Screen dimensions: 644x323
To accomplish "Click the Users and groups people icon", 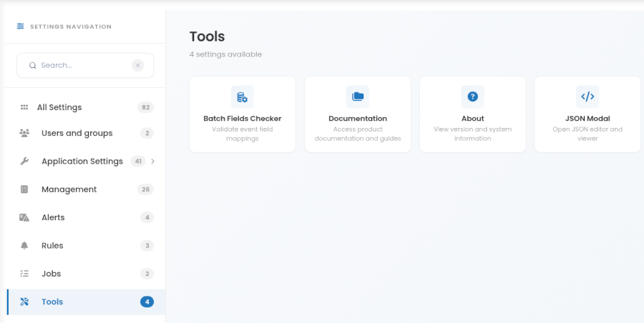I will tap(24, 133).
